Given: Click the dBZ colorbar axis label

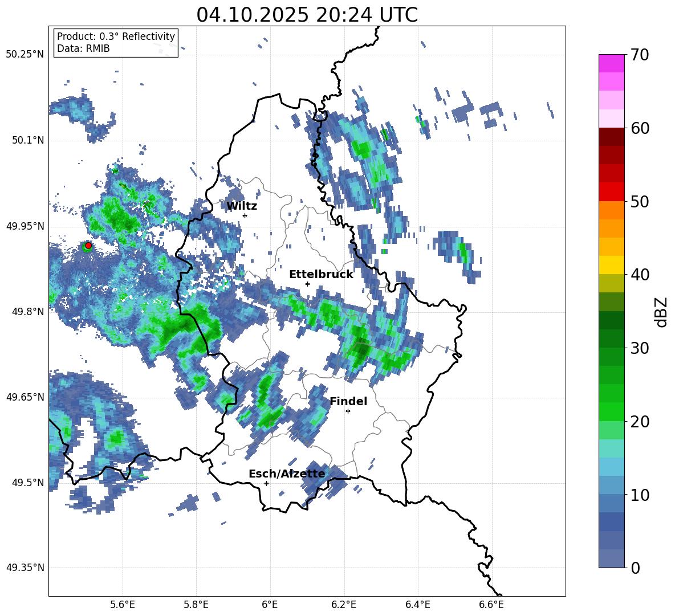Looking at the screenshot, I should pos(662,312).
